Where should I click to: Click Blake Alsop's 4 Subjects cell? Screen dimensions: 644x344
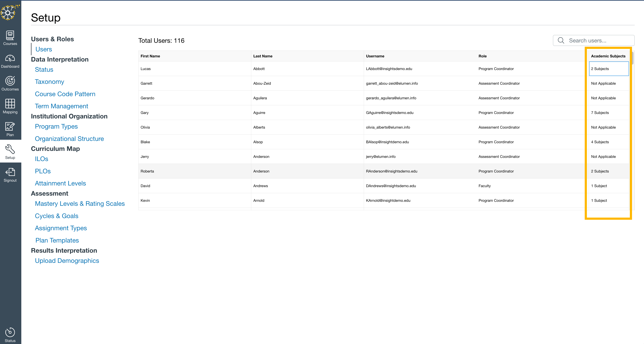(609, 142)
